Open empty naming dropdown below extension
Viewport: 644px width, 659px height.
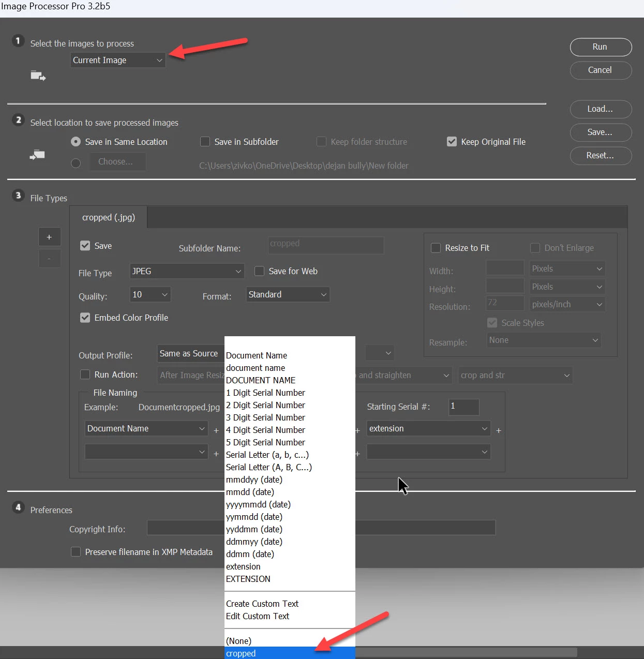[x=428, y=452]
